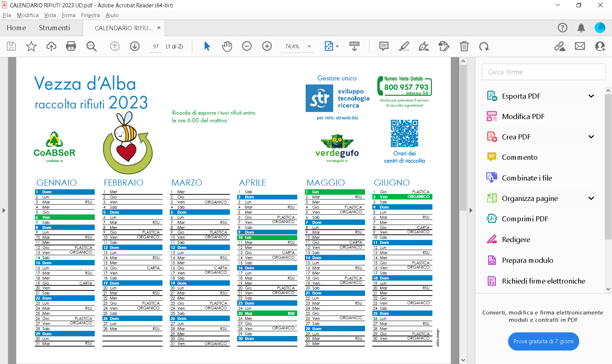Expand the Esporta PDF options
612x364 pixels.
click(x=591, y=96)
